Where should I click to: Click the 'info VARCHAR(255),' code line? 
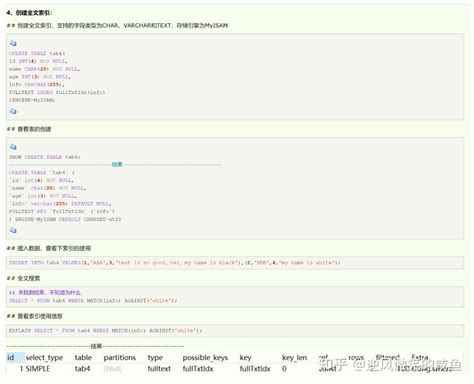(x=37, y=84)
